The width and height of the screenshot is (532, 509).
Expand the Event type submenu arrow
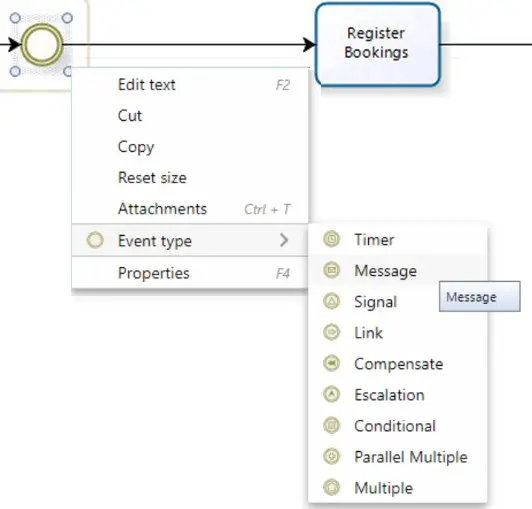(284, 240)
